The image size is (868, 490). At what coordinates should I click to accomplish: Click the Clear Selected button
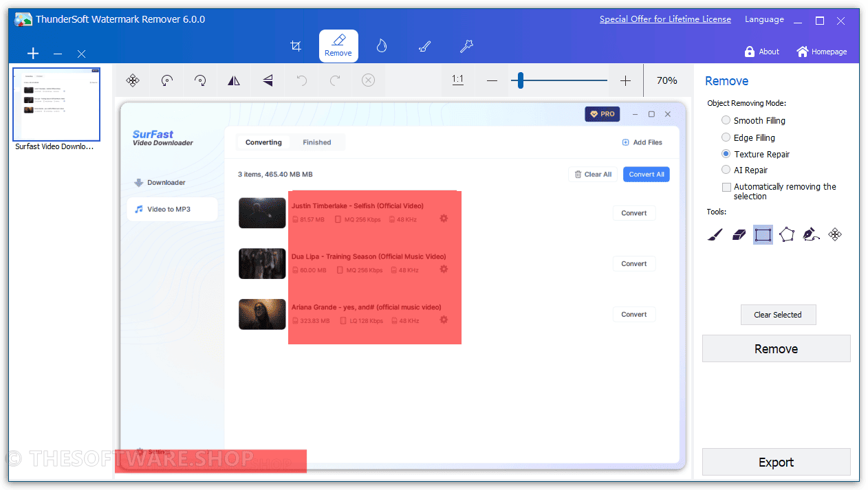(x=778, y=315)
